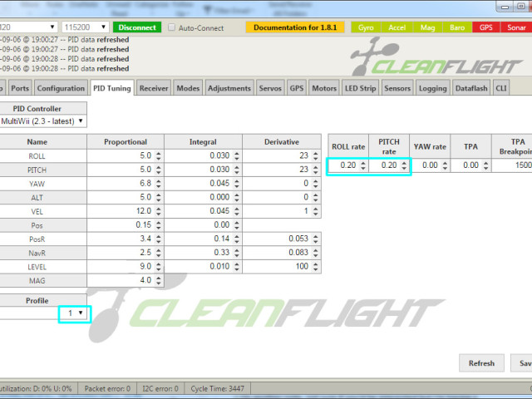The width and height of the screenshot is (532, 399).
Task: Click the VEL Proportional 12.0 field
Action: (126, 211)
